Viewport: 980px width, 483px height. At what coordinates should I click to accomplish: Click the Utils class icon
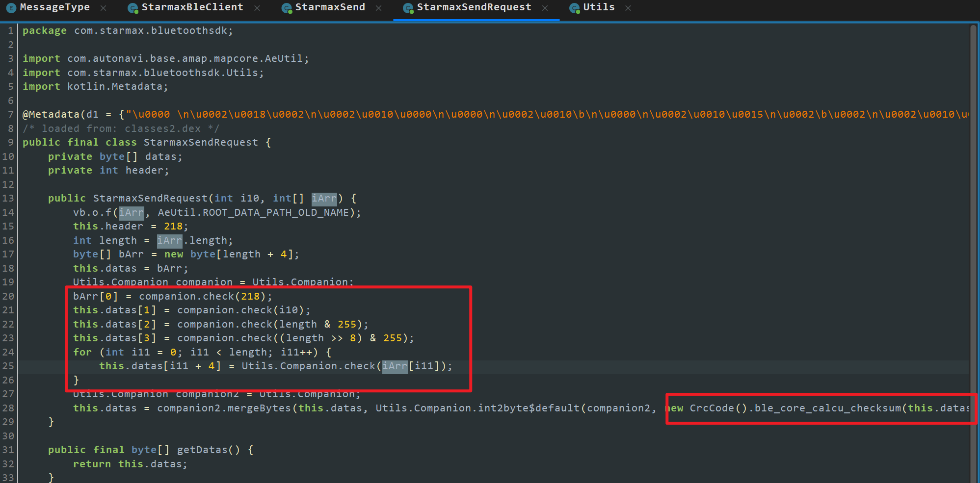tap(574, 8)
